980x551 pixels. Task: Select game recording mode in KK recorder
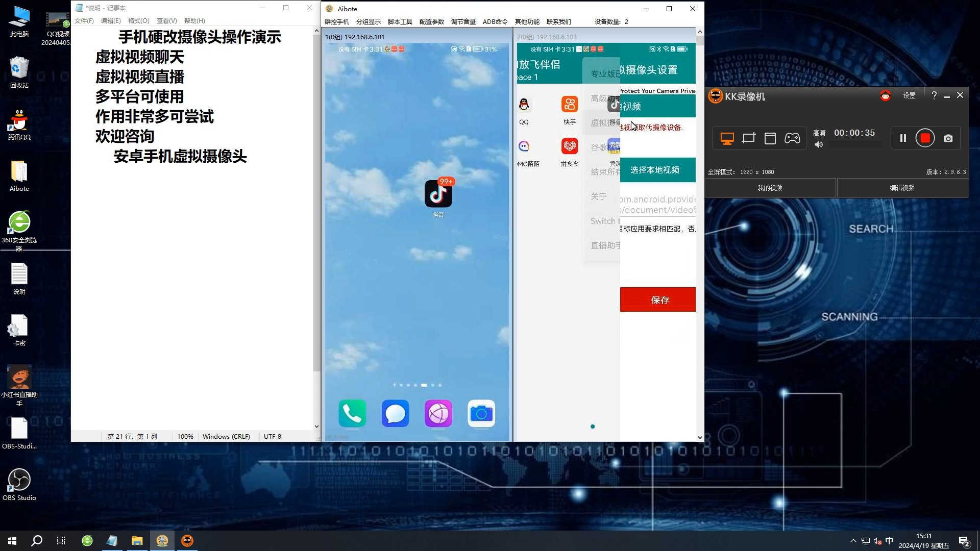[792, 138]
